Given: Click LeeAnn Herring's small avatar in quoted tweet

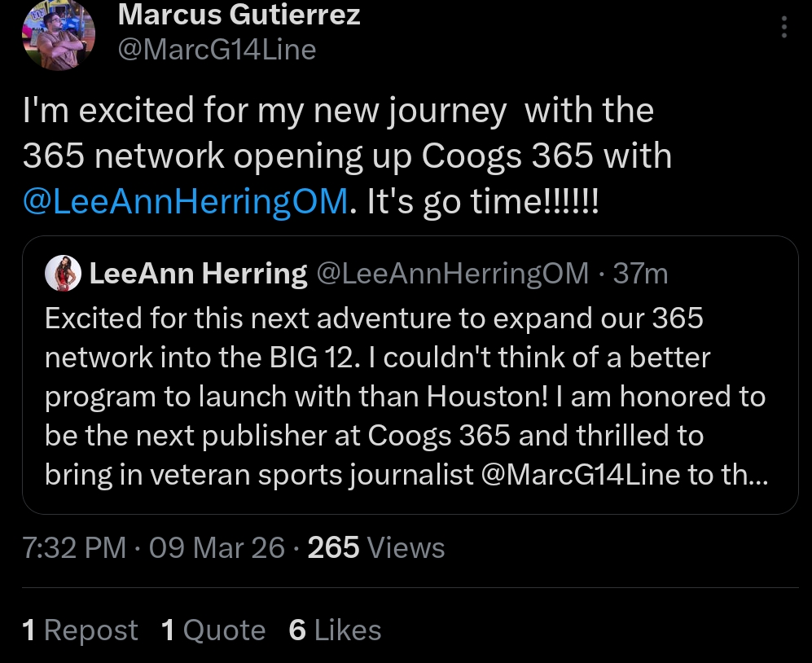Looking at the screenshot, I should click(x=64, y=274).
